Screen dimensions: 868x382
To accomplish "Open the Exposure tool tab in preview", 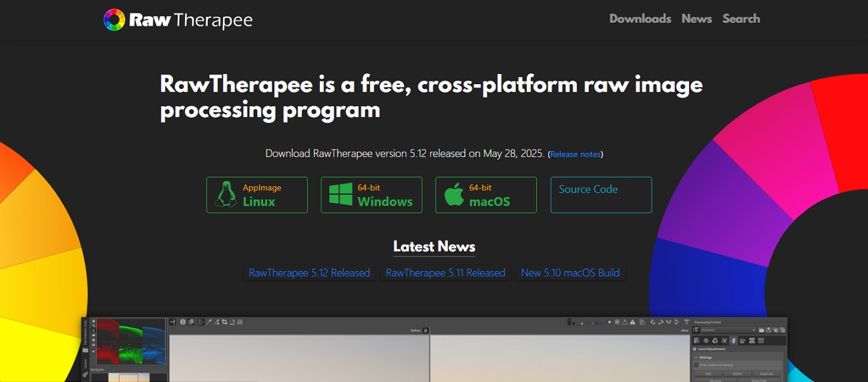I will pyautogui.click(x=696, y=341).
